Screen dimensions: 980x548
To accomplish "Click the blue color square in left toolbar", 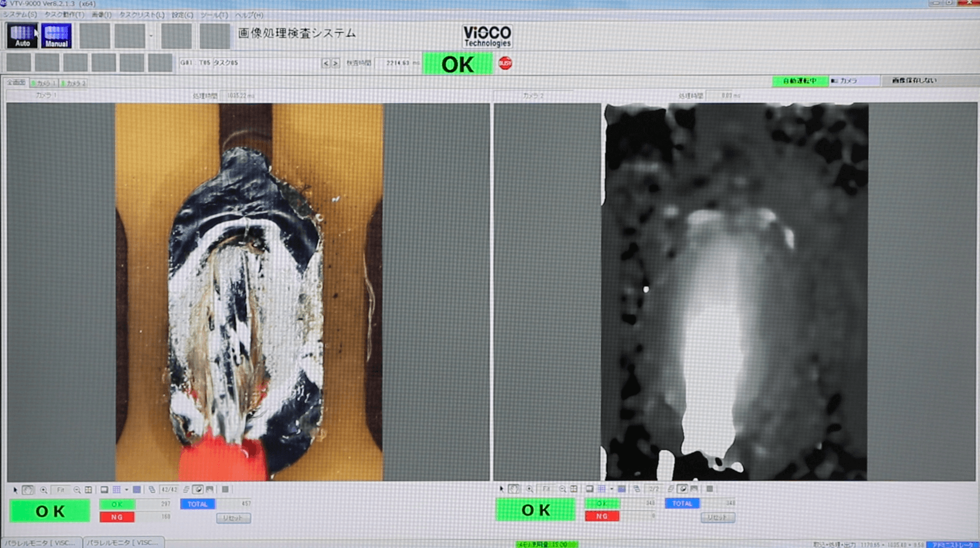I will [x=136, y=490].
